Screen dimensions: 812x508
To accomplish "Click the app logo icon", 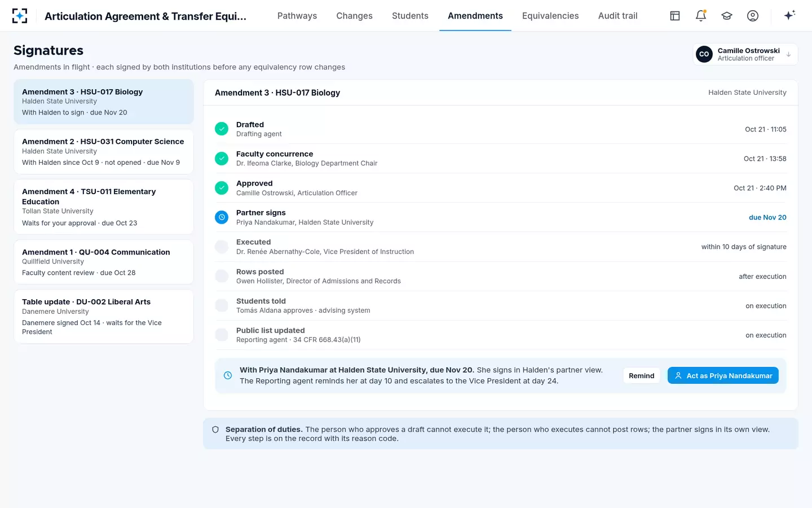I will (x=20, y=16).
